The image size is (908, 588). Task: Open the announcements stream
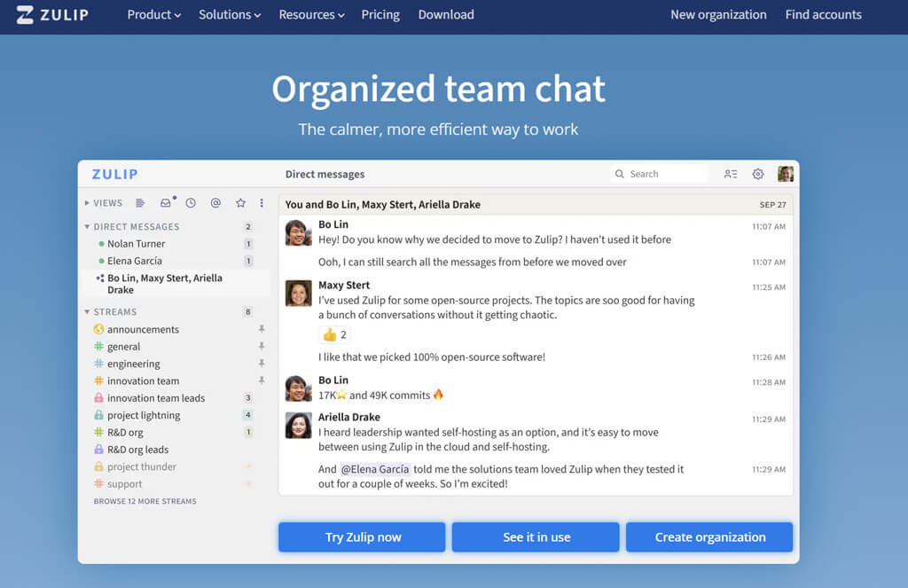(x=143, y=329)
